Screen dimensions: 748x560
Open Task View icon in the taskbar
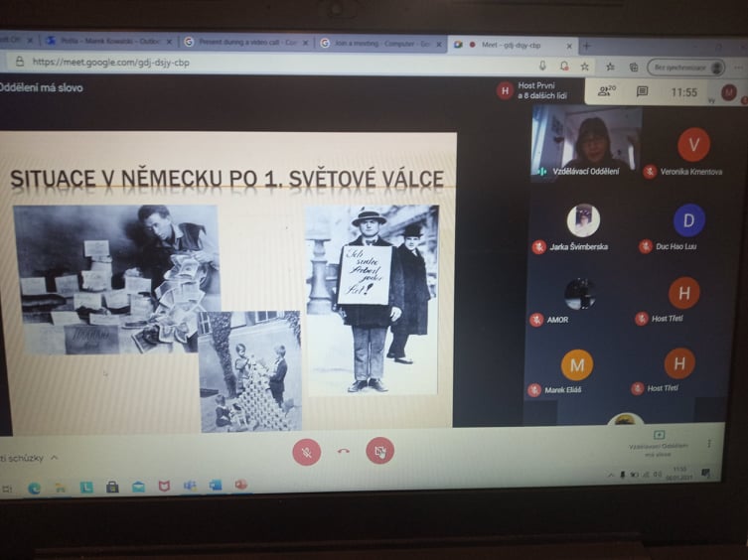point(7,489)
